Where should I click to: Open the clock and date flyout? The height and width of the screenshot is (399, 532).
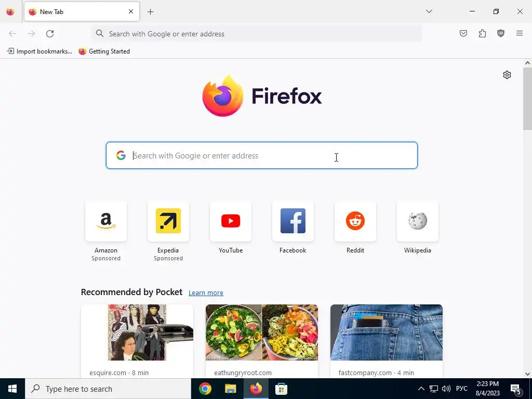click(487, 389)
